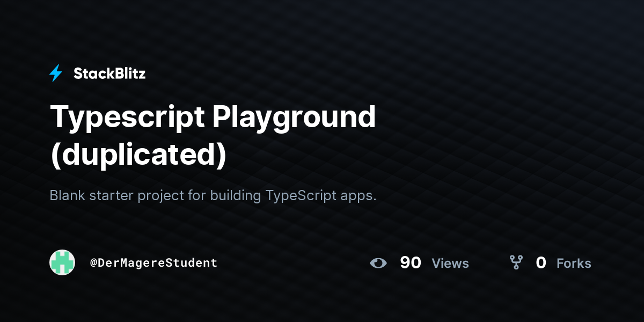Open the StackBlitz logo wordmark
This screenshot has width=644, height=322.
tap(109, 74)
